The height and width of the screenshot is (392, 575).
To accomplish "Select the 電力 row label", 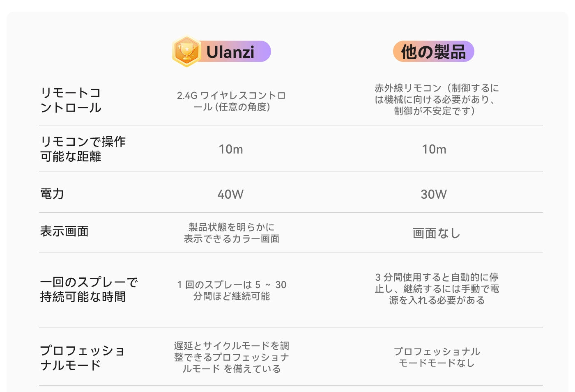I will (52, 193).
